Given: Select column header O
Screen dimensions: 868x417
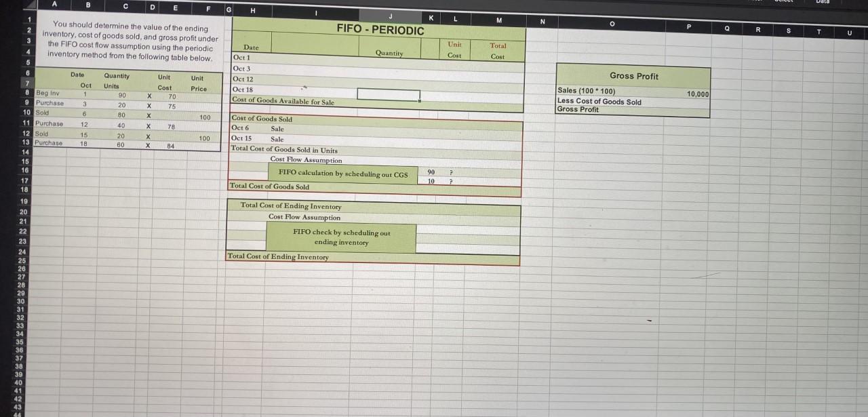Looking at the screenshot, I should tap(612, 24).
